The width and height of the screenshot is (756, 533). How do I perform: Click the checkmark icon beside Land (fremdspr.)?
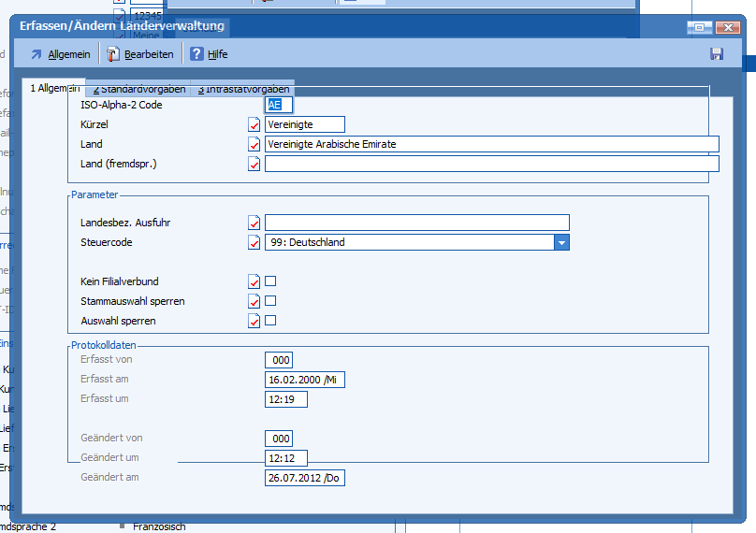254,165
